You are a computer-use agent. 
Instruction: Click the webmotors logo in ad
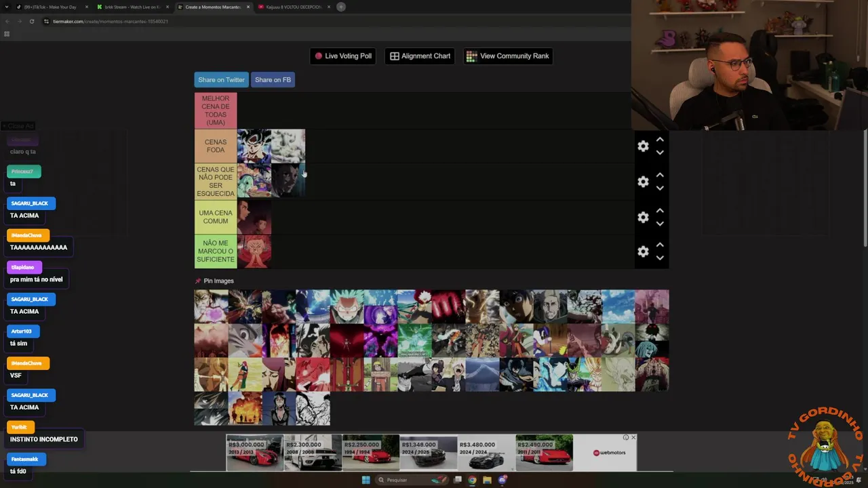[x=610, y=453]
